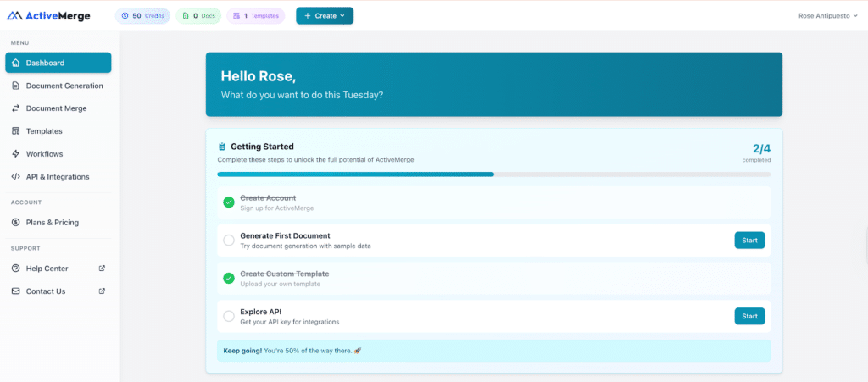Click the Dashboard home icon

pyautogui.click(x=16, y=63)
